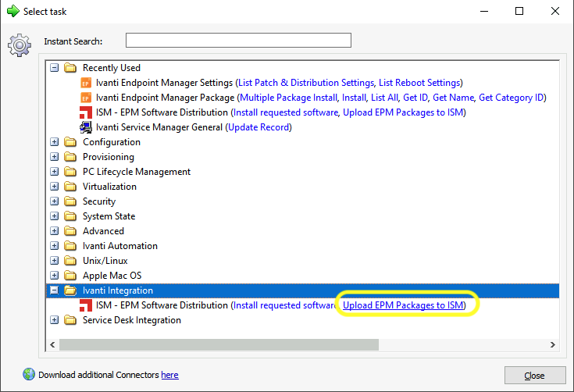574x392 pixels.
Task: Expand the Unix/Linux node
Action: [54, 261]
